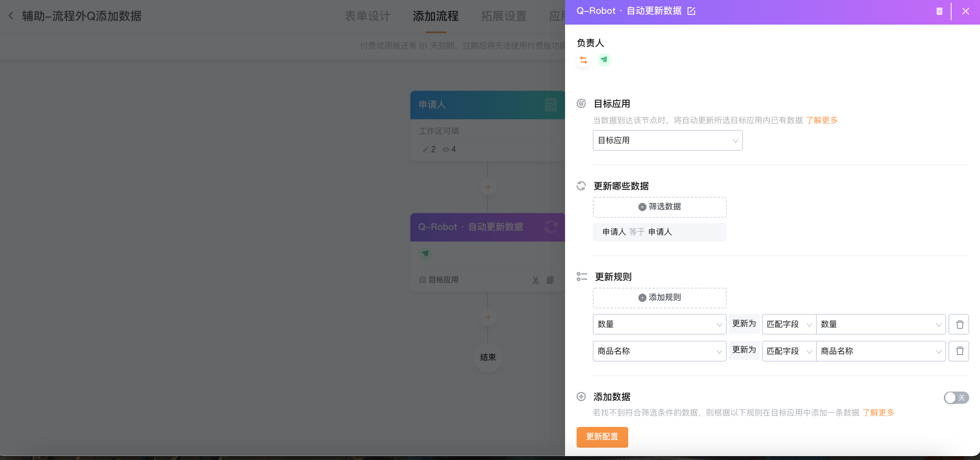Click the 辅助-流程外Q添加数据 page title

[x=82, y=16]
